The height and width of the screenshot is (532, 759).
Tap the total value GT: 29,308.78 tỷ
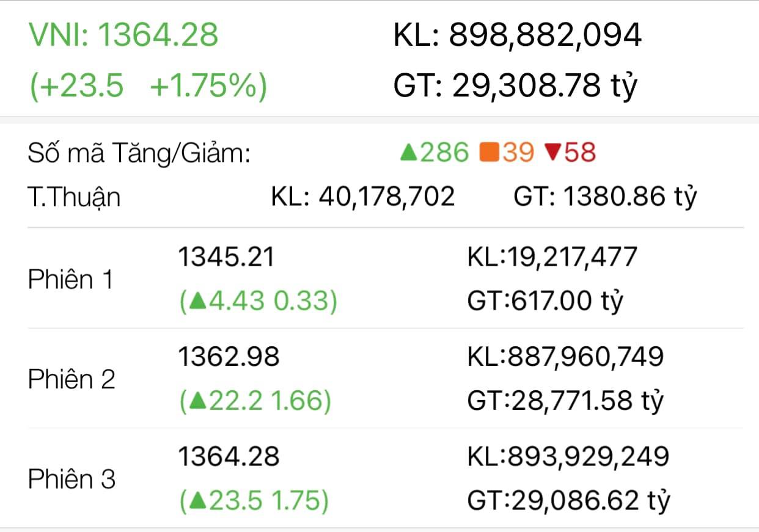coord(515,86)
